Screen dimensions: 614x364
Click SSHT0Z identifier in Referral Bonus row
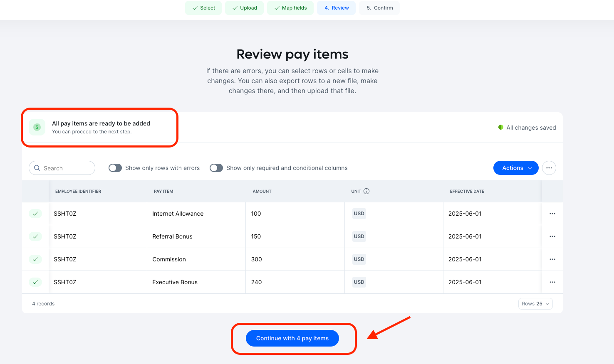65,236
